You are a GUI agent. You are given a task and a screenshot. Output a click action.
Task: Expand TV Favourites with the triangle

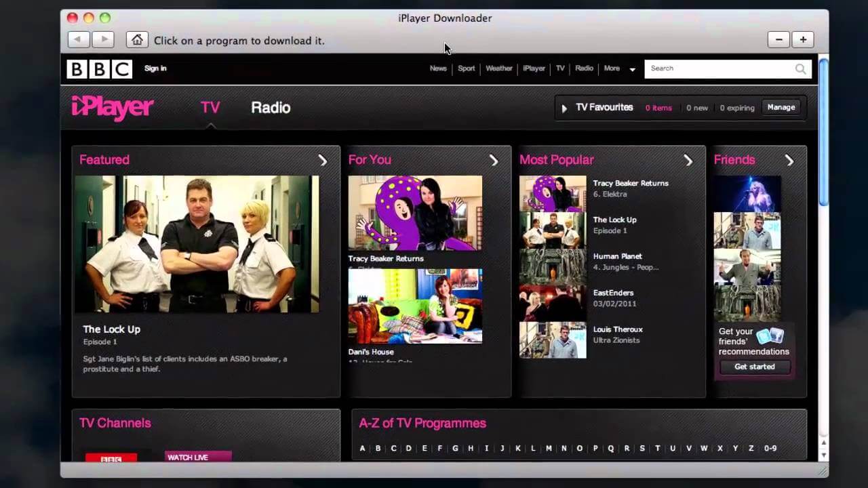(x=564, y=108)
